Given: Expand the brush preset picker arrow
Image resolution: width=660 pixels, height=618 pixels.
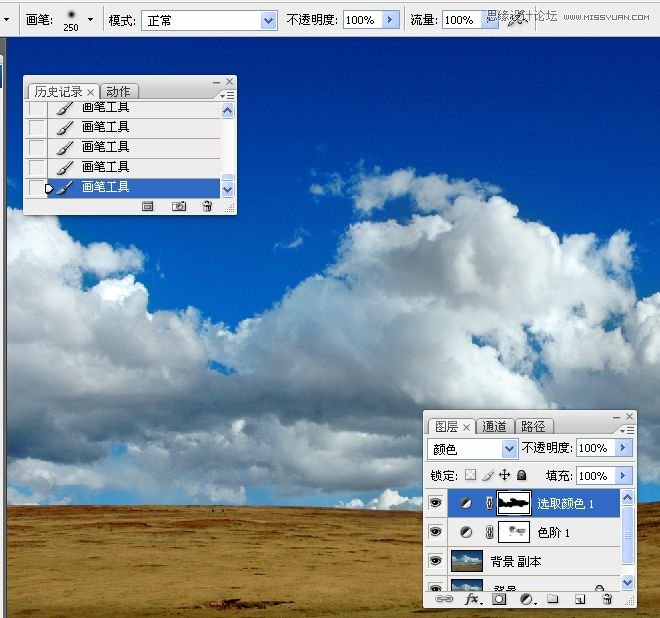Looking at the screenshot, I should click(x=91, y=20).
